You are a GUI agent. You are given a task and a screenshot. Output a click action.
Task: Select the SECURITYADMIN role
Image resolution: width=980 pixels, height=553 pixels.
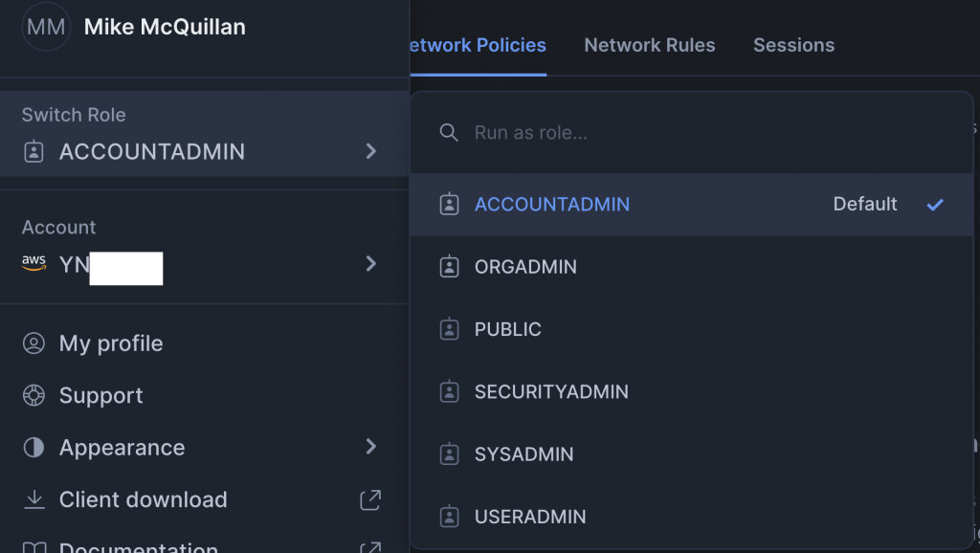[551, 392]
